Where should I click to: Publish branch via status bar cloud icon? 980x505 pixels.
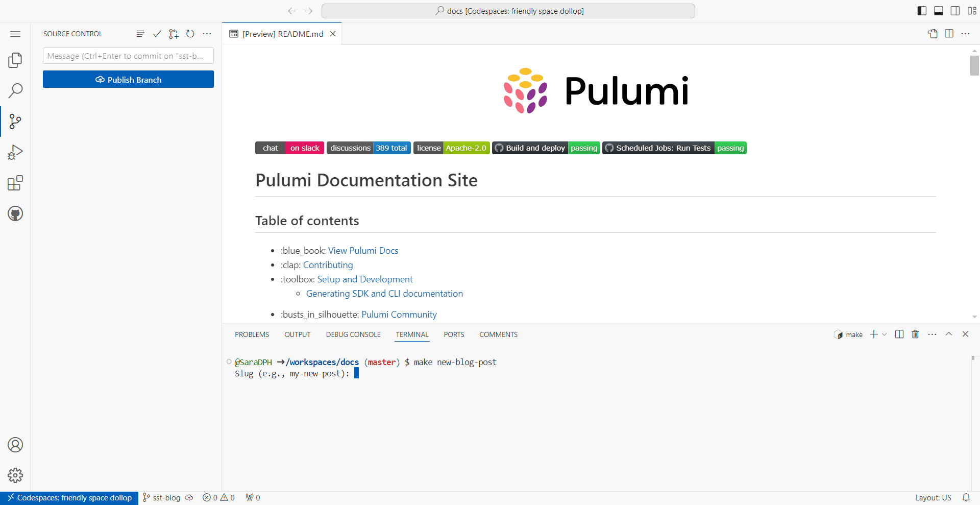tap(189, 498)
